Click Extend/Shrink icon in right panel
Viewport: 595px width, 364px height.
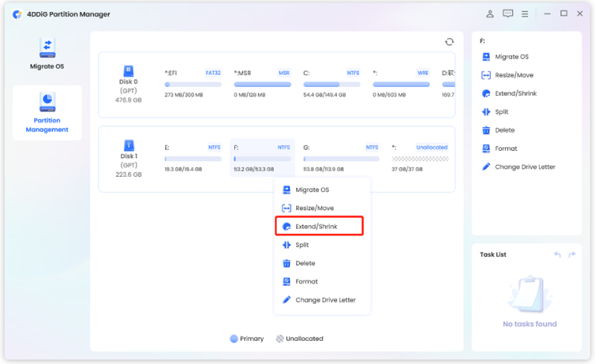(486, 94)
